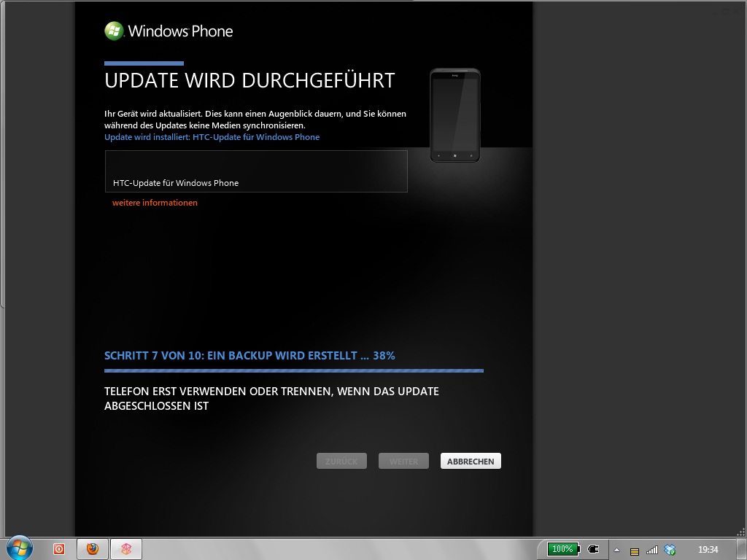Click the HTC phone image
747x560 pixels.
click(x=455, y=115)
